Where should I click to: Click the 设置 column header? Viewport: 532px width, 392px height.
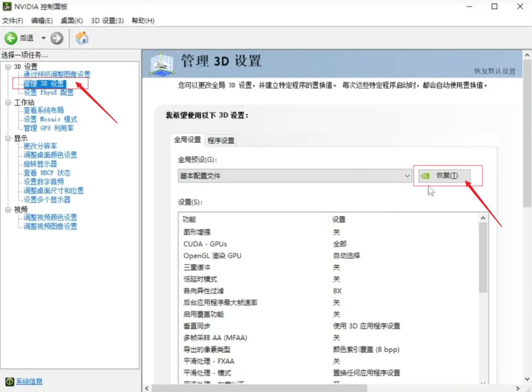(x=404, y=219)
